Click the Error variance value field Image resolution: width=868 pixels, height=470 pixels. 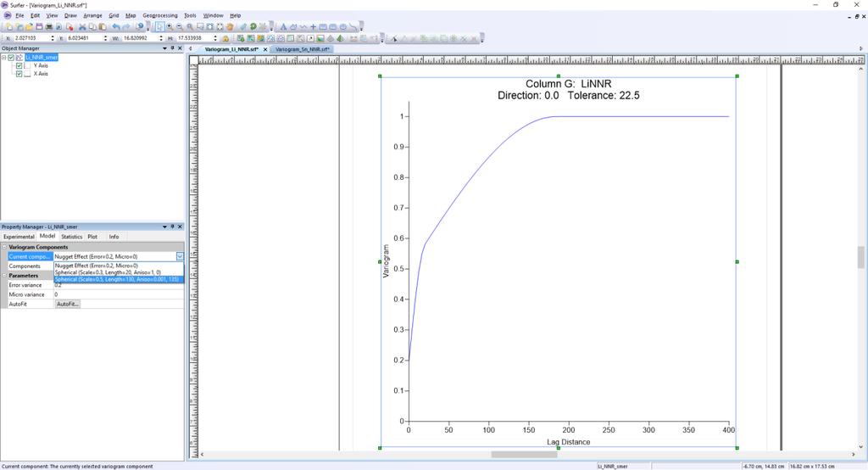point(119,285)
